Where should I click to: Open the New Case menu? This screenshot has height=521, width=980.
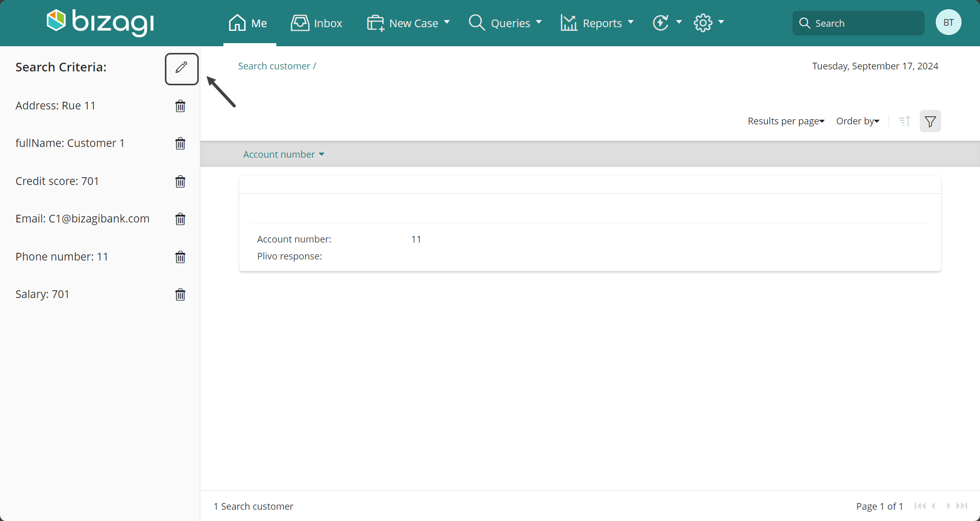tap(408, 23)
